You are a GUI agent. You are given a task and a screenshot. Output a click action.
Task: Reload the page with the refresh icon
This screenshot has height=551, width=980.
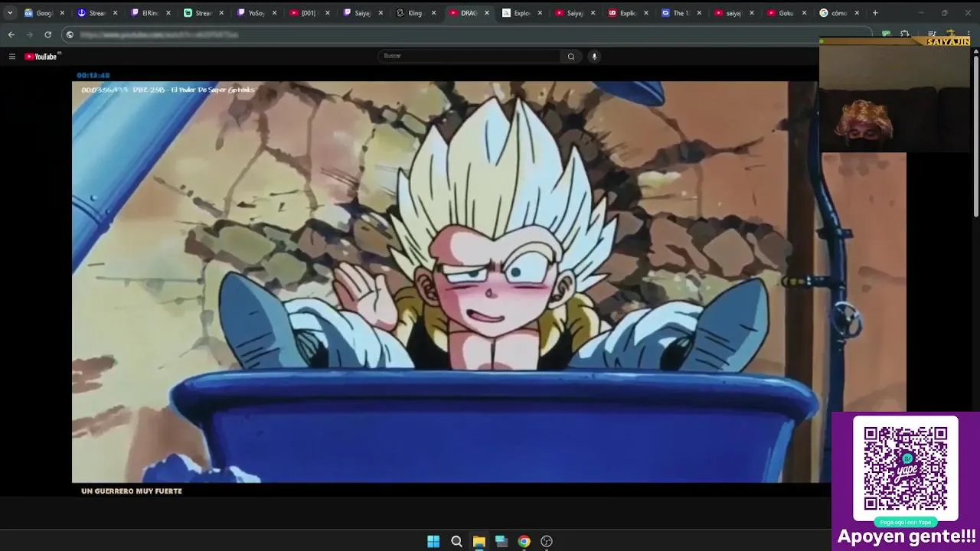pos(47,34)
